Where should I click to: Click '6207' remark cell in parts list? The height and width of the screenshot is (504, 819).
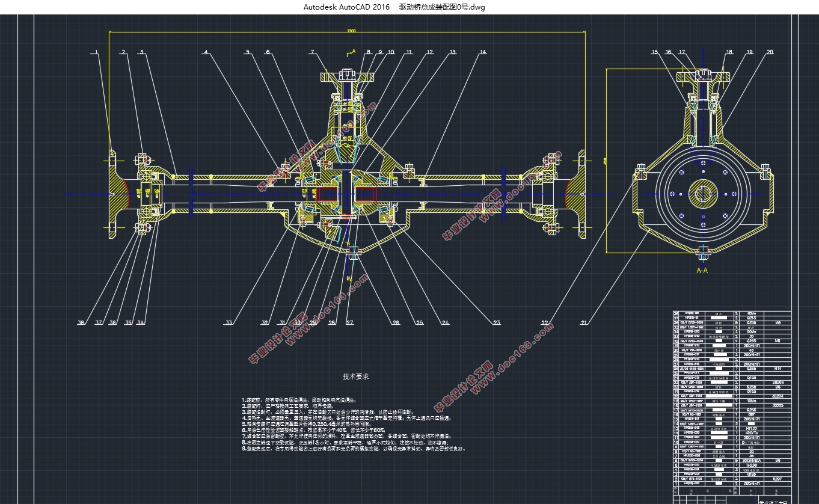[x=776, y=479]
